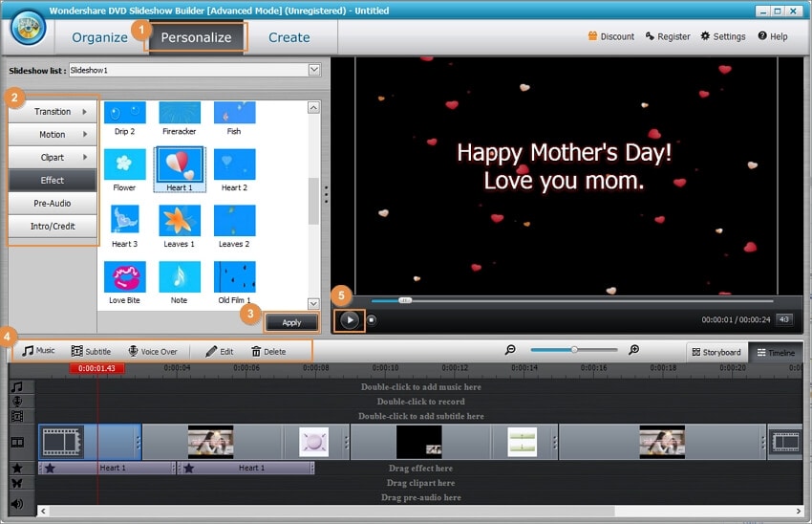Viewport: 812px width, 524px height.
Task: Select the black video clip thumbnail
Action: [418, 442]
